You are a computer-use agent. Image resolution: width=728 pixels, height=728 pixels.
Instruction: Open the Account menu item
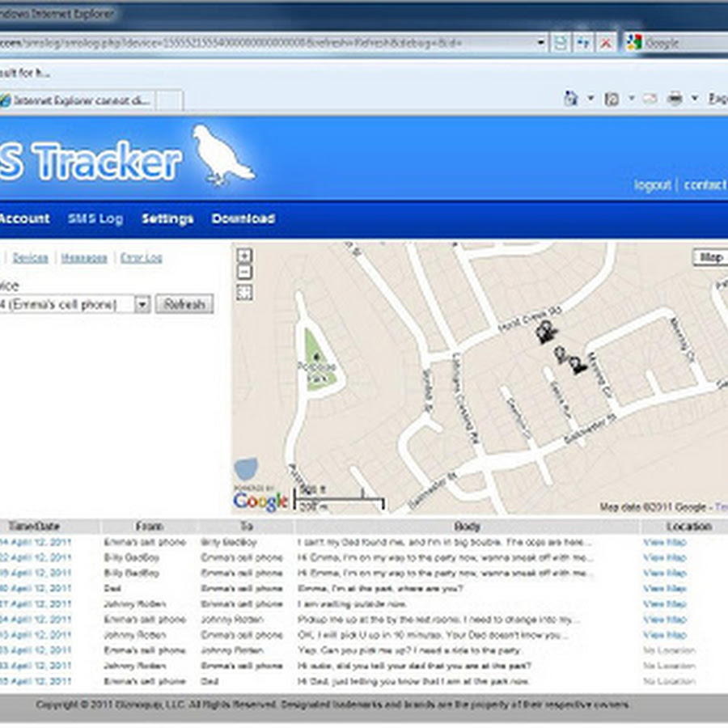click(24, 218)
